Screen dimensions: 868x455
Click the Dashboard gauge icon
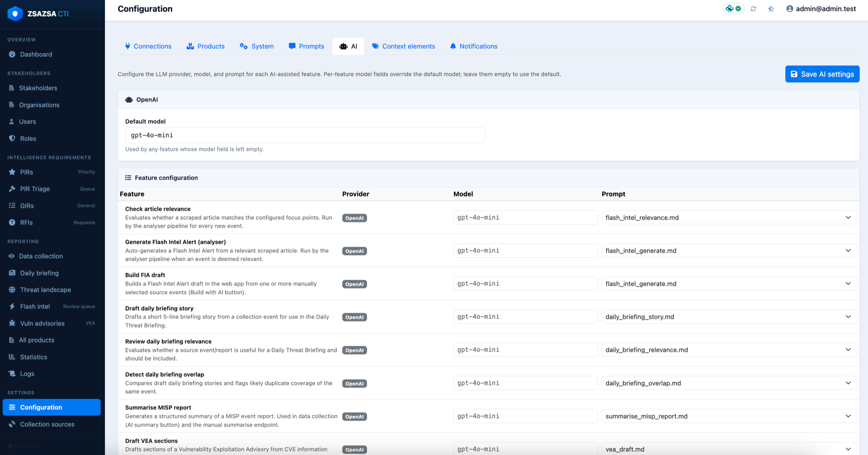(x=12, y=54)
